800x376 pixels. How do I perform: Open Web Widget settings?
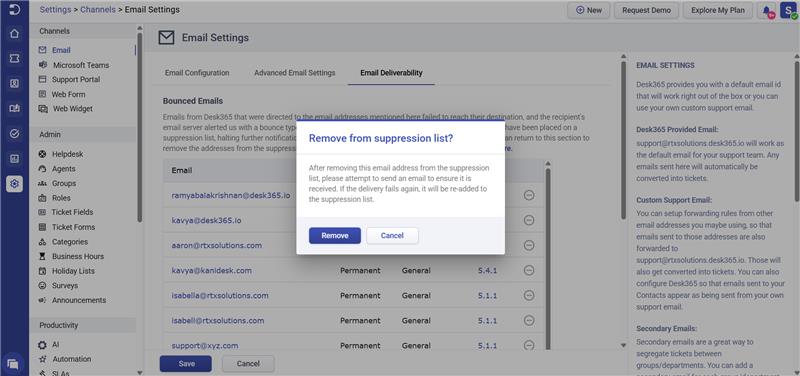[72, 109]
